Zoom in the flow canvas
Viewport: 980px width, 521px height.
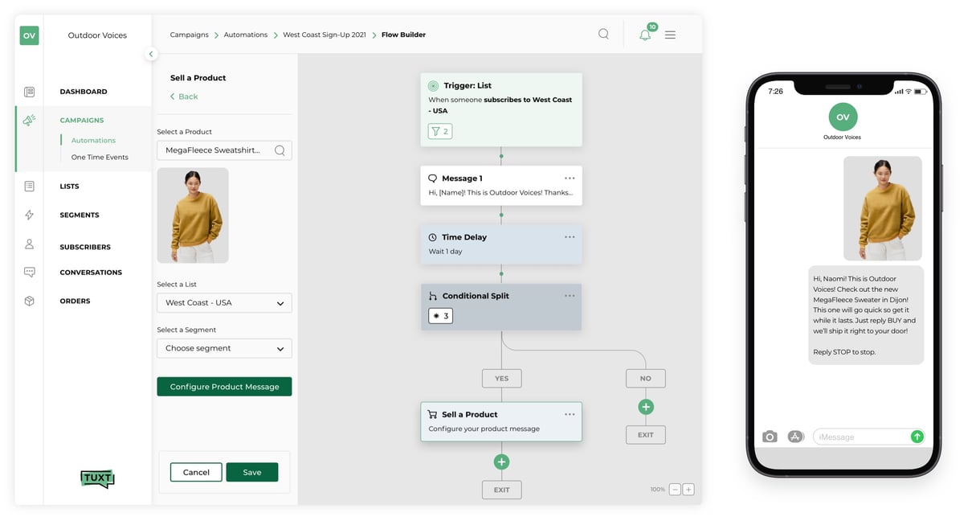[x=688, y=489]
